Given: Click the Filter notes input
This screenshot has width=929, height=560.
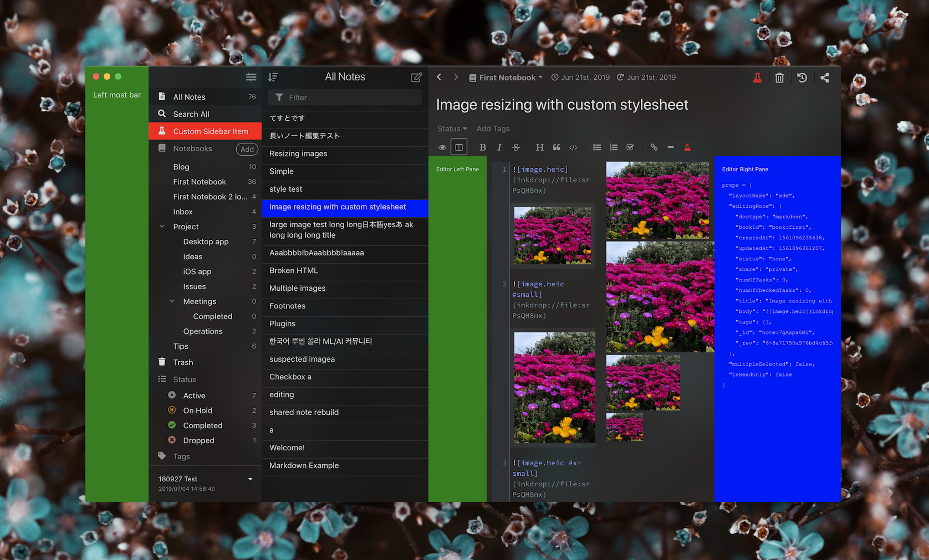Looking at the screenshot, I should (x=345, y=97).
